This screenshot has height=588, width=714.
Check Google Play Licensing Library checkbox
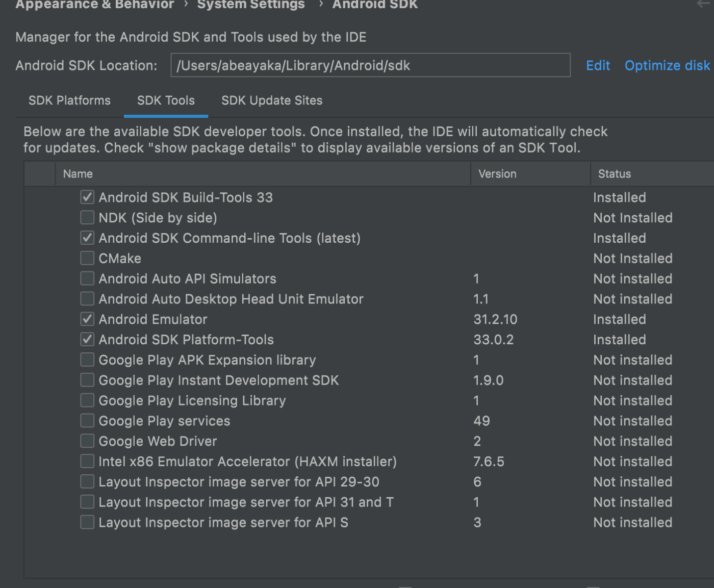click(87, 400)
